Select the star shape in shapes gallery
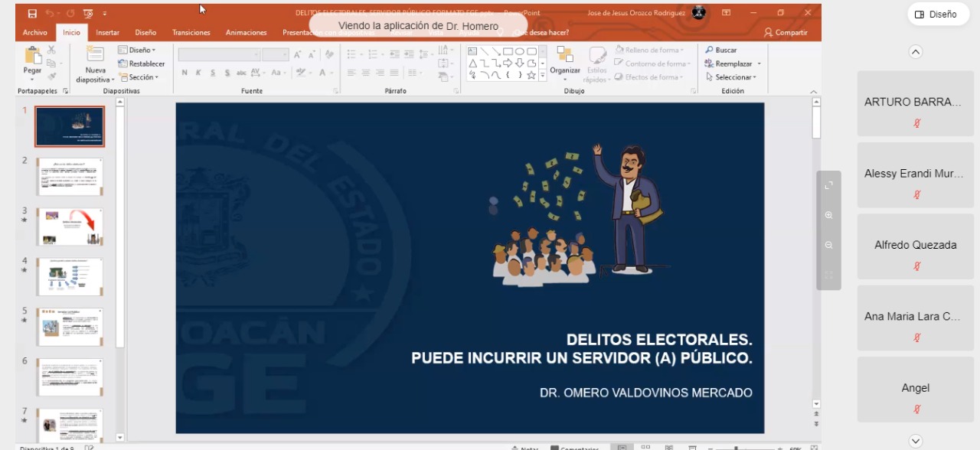 tap(531, 75)
